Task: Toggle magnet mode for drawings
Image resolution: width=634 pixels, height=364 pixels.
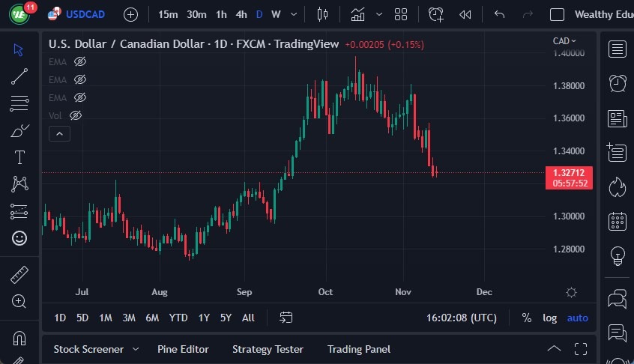Action: tap(19, 338)
